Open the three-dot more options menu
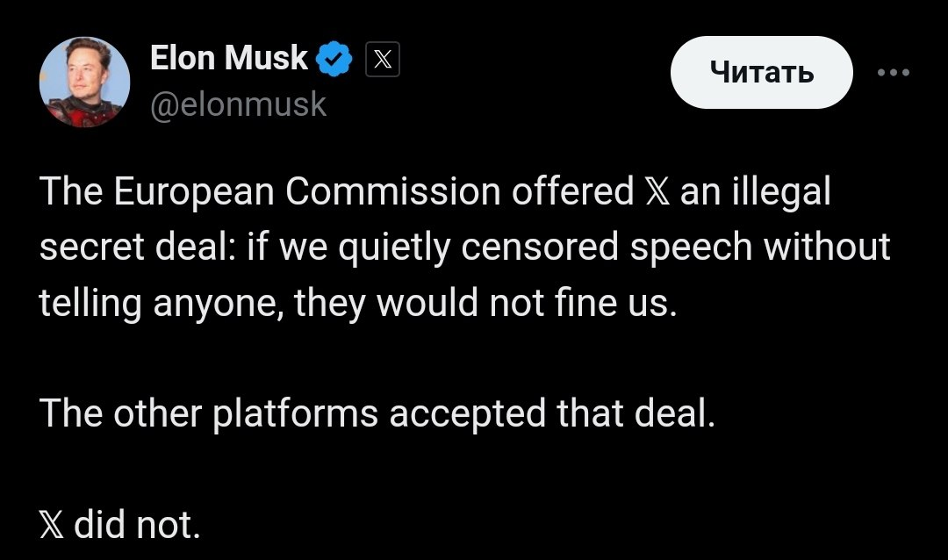The height and width of the screenshot is (560, 948). (x=894, y=73)
